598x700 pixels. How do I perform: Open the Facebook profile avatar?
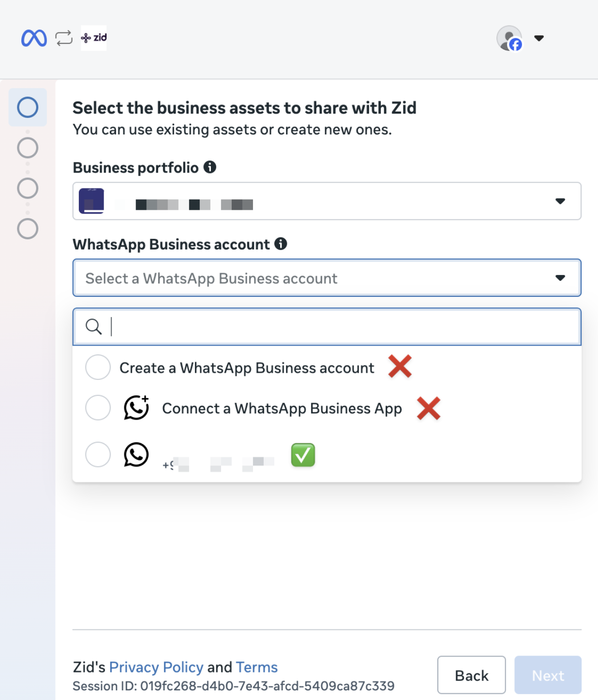click(x=509, y=38)
